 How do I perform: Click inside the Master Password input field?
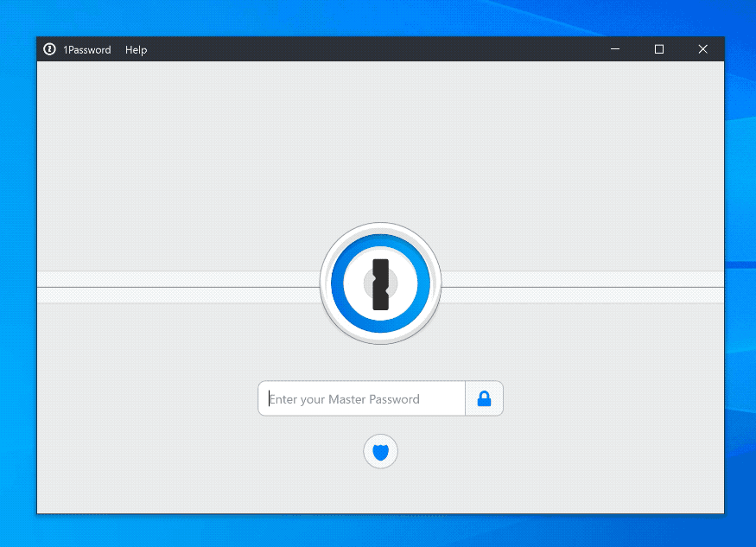point(361,398)
